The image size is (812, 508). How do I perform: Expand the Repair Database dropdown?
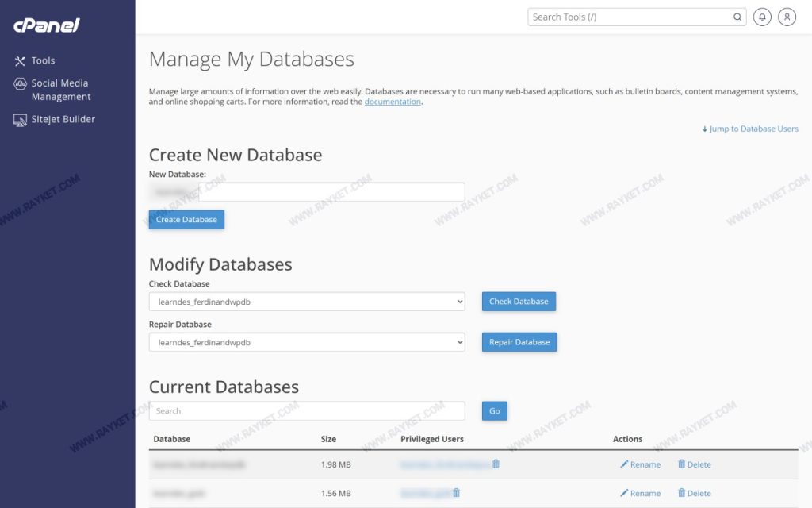tap(307, 342)
